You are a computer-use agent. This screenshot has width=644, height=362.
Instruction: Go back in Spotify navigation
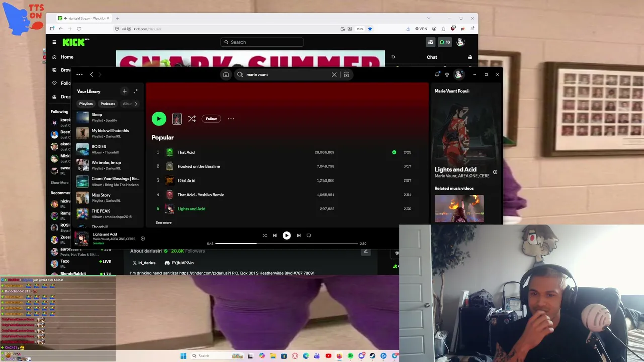[91, 75]
